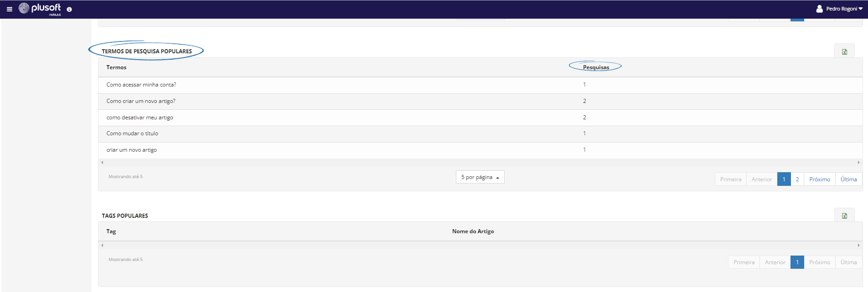The image size is (868, 292).
Task: Sort by the Termos column header
Action: 116,67
